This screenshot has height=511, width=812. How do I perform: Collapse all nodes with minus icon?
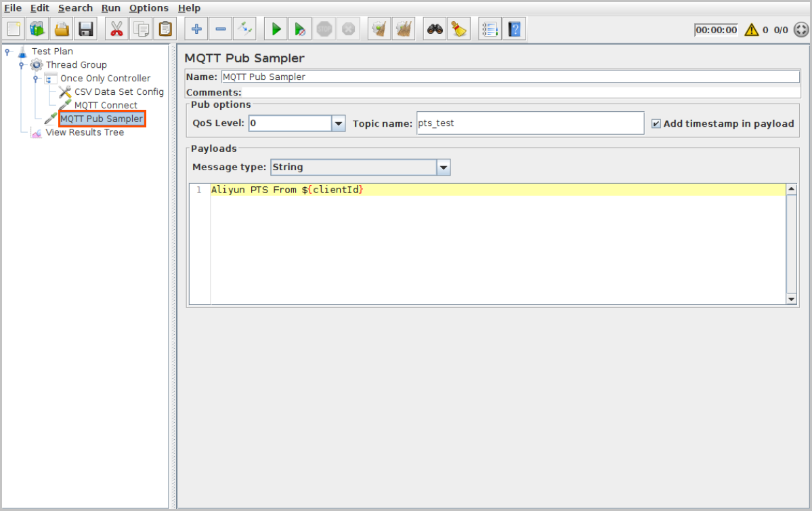[x=221, y=29]
